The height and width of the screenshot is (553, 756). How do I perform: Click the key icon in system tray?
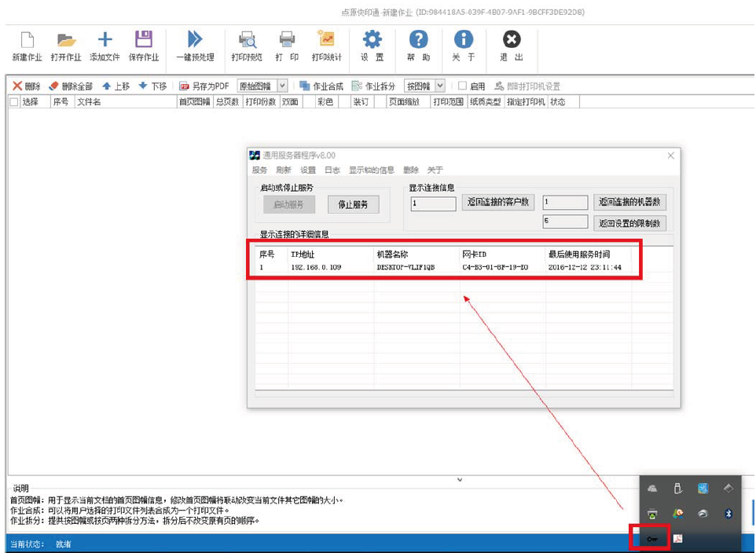point(652,539)
